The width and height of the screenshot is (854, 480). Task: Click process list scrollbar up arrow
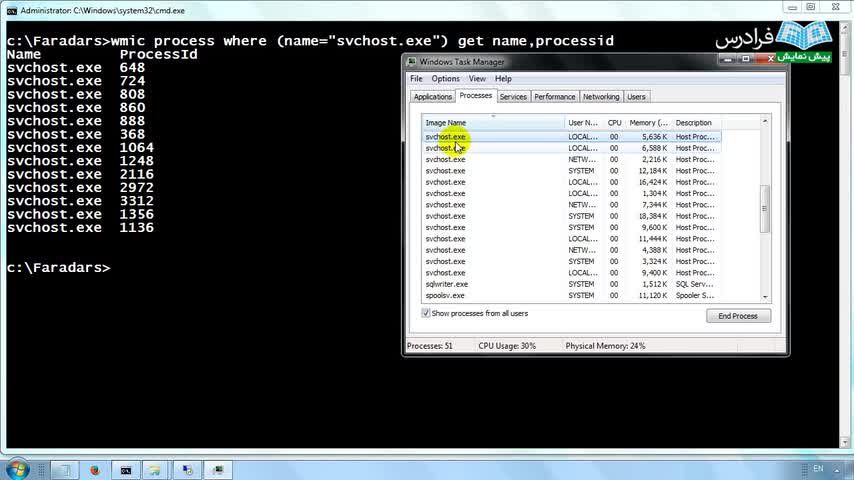coord(765,121)
